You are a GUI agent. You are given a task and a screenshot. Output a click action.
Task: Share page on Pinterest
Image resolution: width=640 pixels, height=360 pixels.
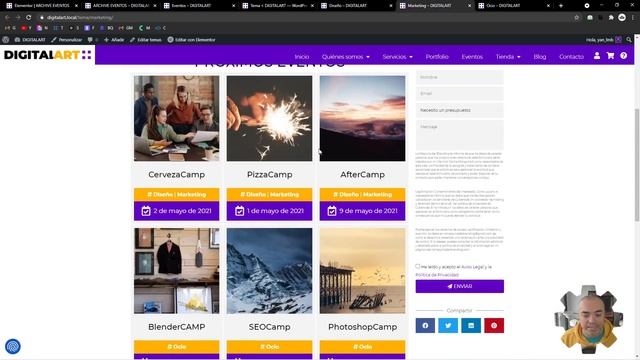point(494,325)
